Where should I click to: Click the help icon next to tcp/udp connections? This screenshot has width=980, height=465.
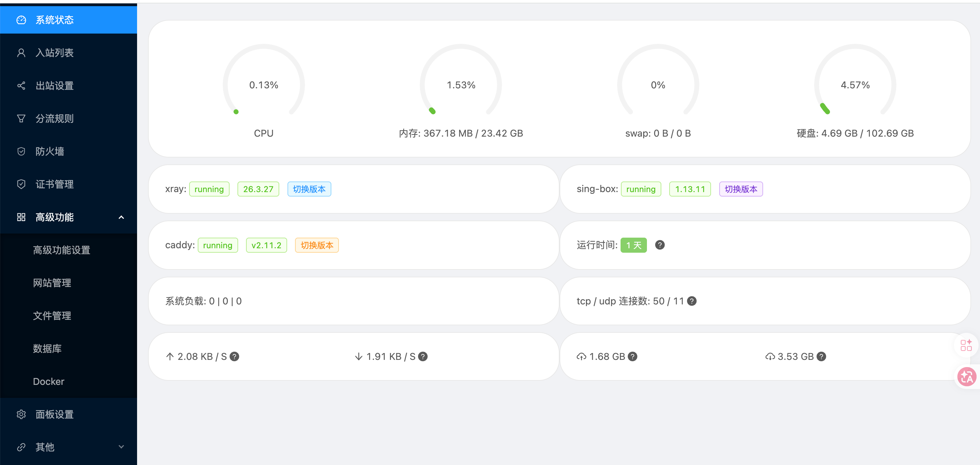(692, 301)
